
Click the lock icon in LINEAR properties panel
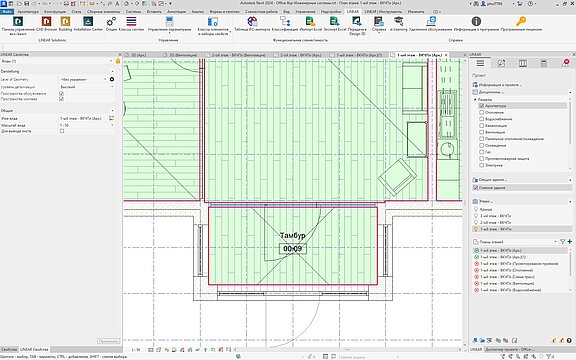pyautogui.click(x=118, y=61)
